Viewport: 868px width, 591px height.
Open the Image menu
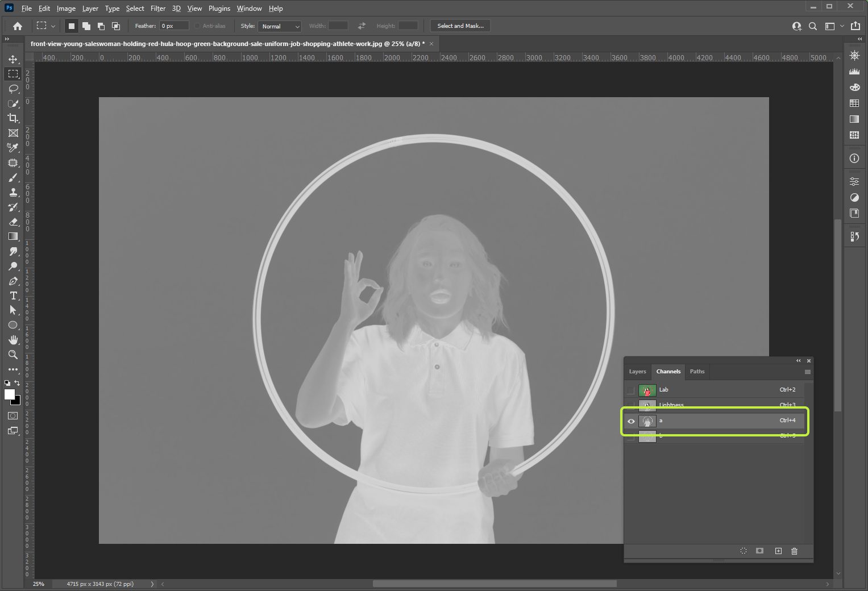(66, 9)
